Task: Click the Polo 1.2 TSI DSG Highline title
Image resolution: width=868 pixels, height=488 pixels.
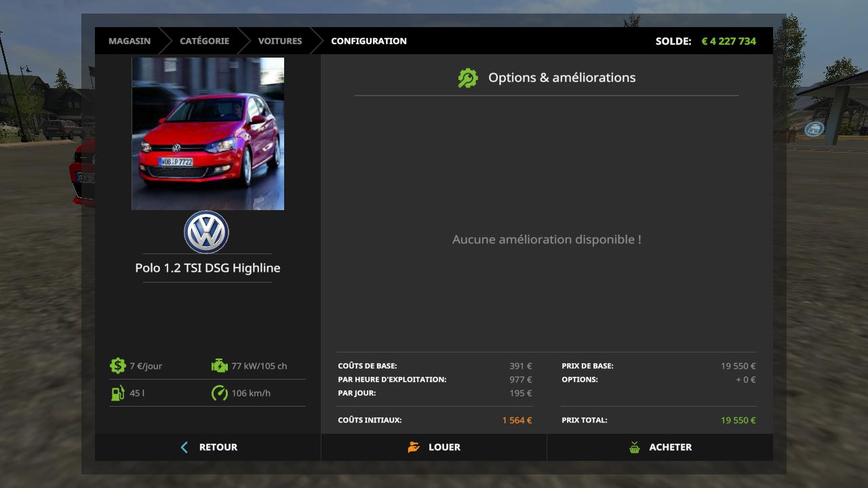Action: pos(208,268)
